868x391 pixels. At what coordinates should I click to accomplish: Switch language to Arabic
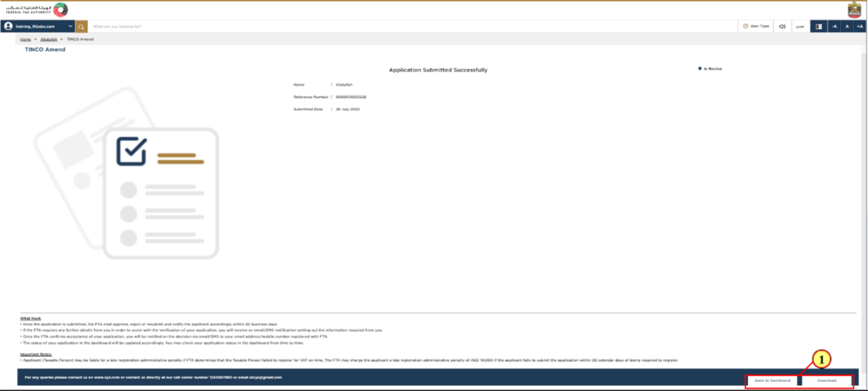800,26
